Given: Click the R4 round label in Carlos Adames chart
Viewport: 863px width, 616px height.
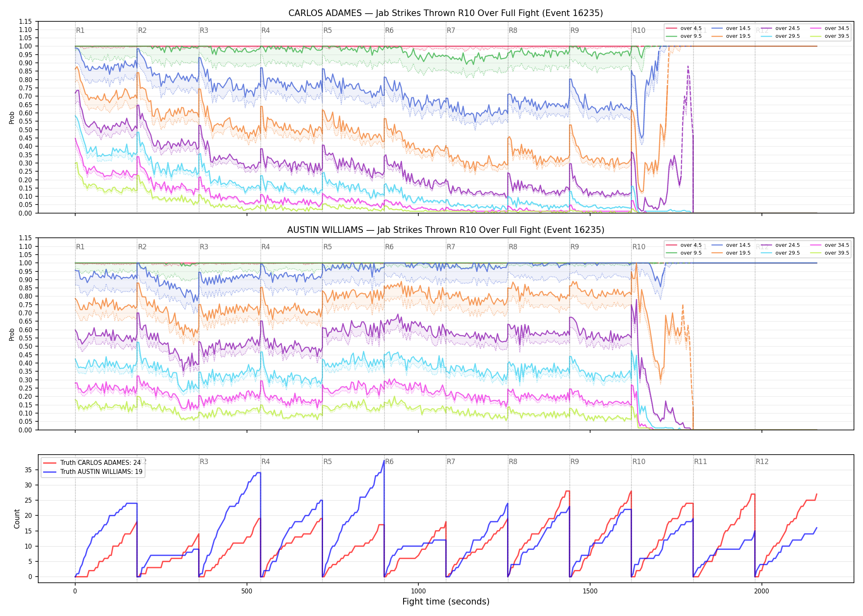Looking at the screenshot, I should point(265,30).
